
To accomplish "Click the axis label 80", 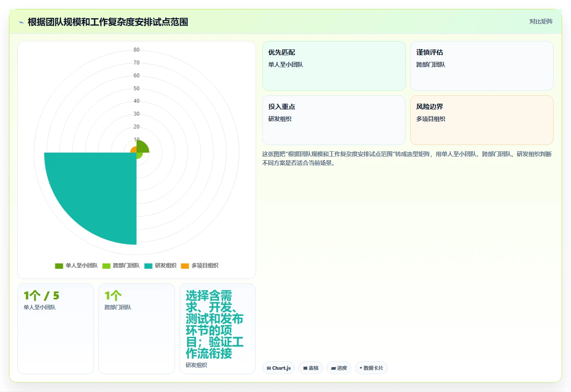I will [x=136, y=50].
